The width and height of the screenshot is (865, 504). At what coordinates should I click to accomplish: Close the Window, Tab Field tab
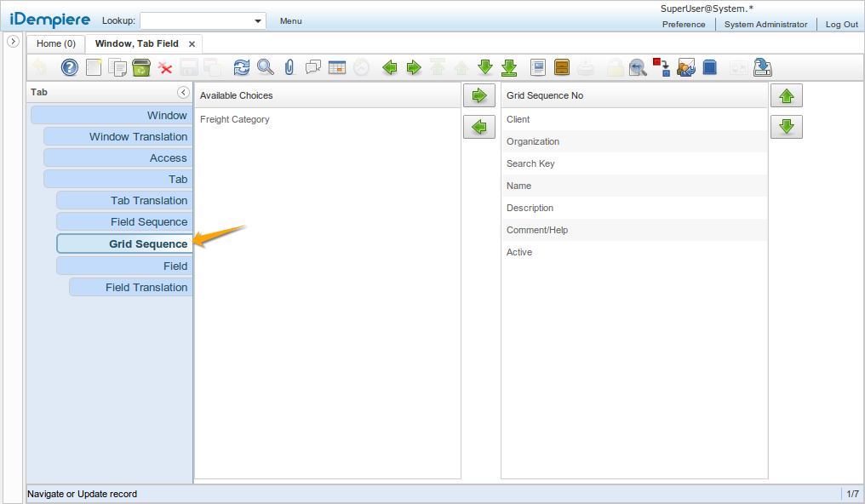point(192,43)
